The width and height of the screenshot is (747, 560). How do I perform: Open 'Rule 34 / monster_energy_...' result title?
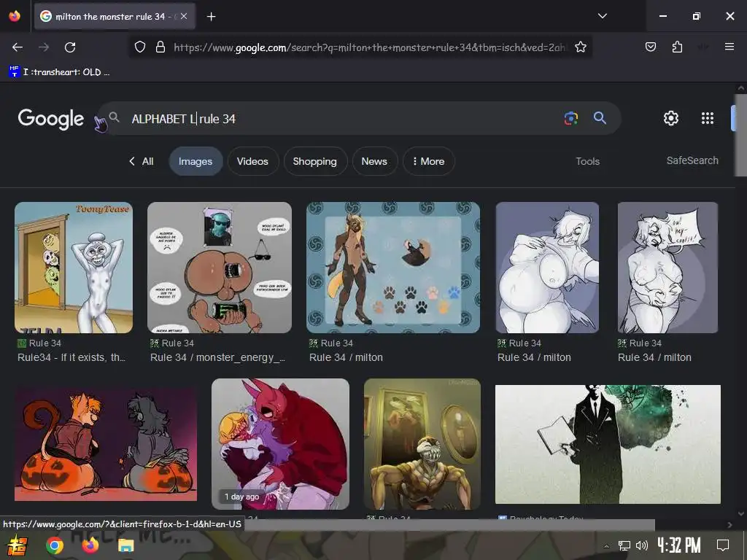click(x=217, y=357)
